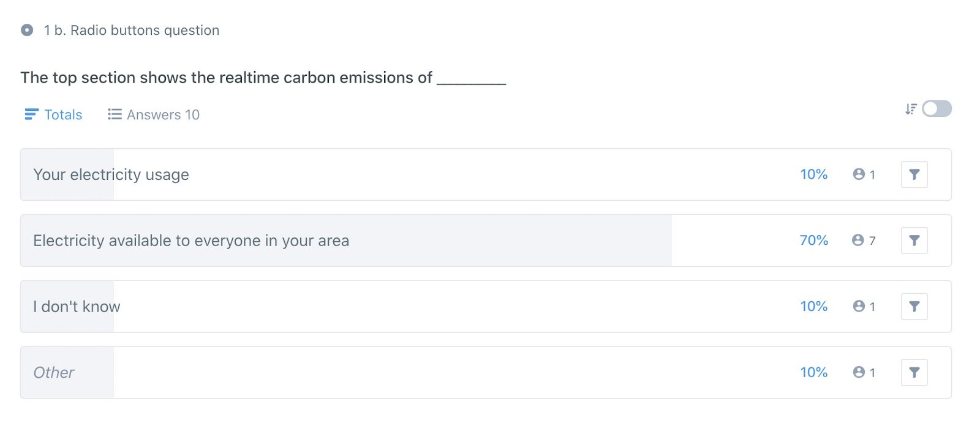Click the '1 b. Radio buttons question' heading

click(x=132, y=30)
